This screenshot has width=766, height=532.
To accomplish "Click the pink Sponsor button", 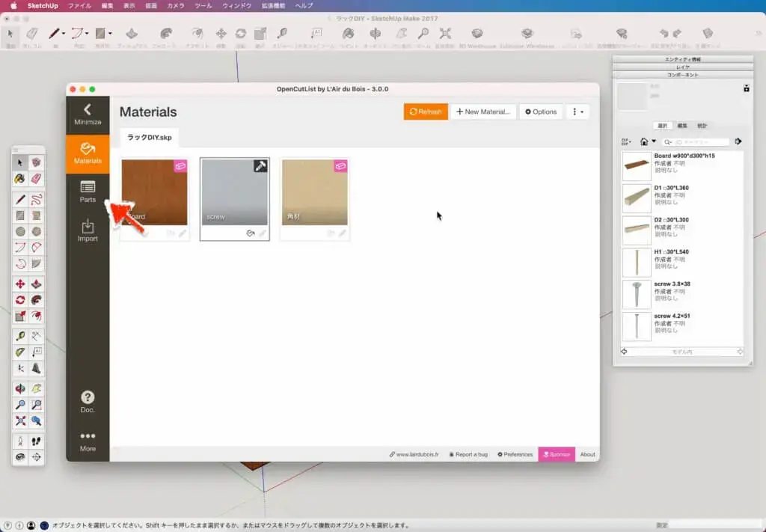I will (557, 454).
